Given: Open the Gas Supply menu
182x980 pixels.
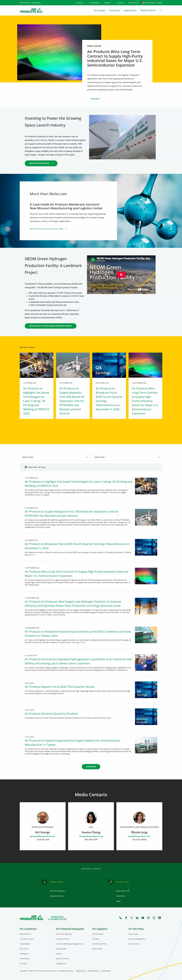Looking at the screenshot, I should coord(100,10).
